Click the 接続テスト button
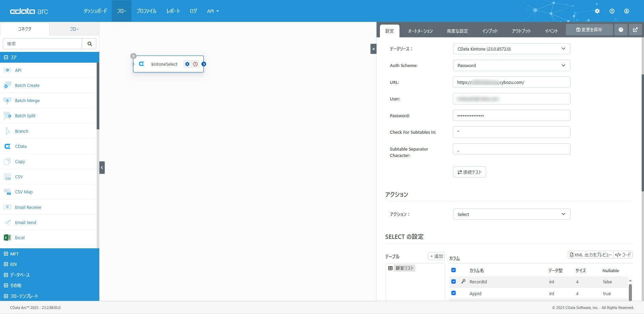This screenshot has height=314, width=644. click(x=469, y=172)
